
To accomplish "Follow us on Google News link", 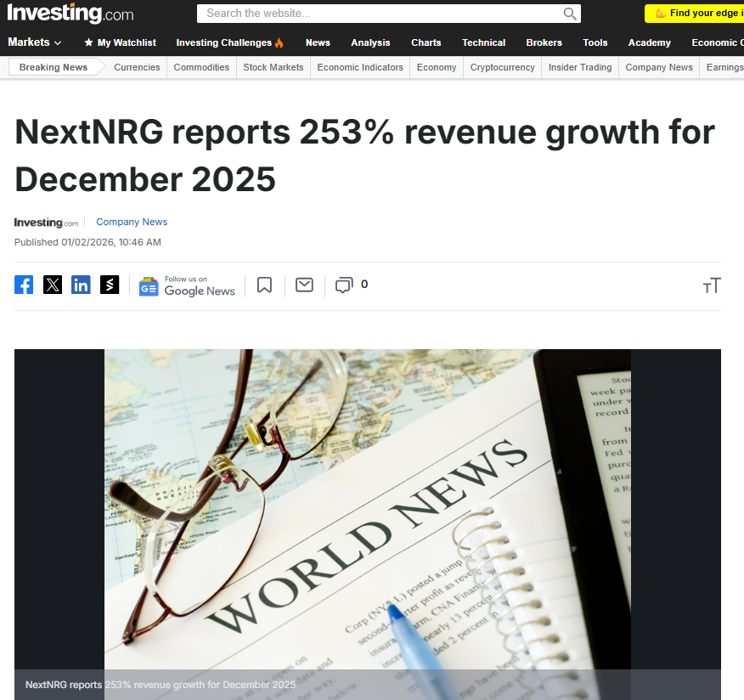I will [187, 286].
